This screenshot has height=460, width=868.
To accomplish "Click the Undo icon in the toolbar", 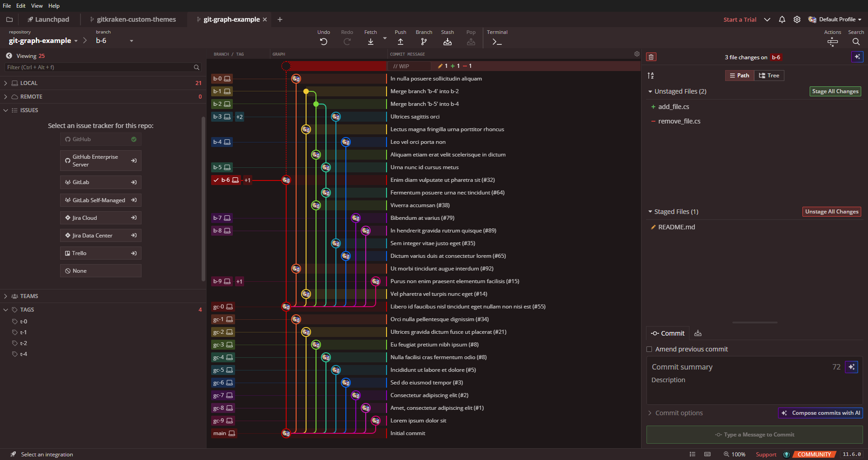I will pos(323,41).
